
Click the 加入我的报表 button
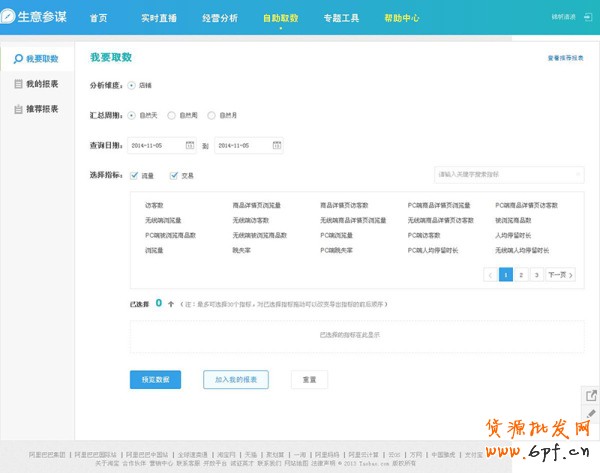[x=236, y=380]
